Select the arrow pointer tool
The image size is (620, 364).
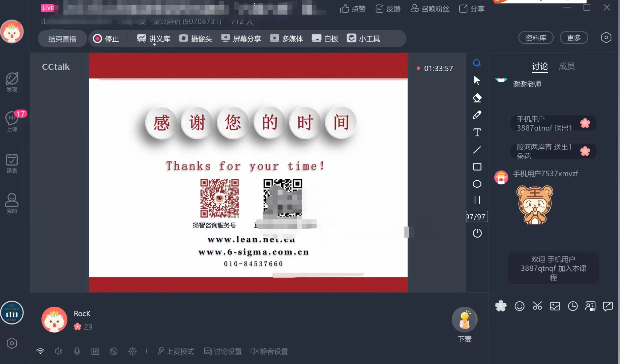(x=477, y=80)
